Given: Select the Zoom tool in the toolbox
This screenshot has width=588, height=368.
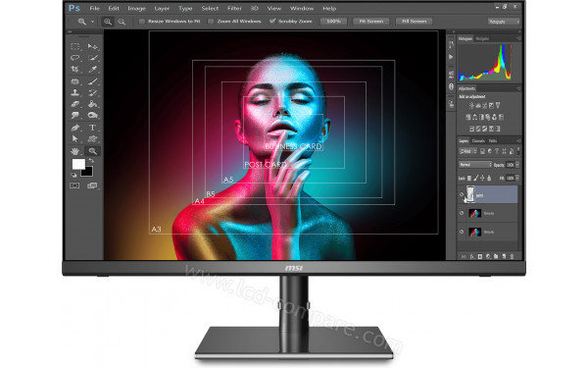Looking at the screenshot, I should pyautogui.click(x=93, y=151).
